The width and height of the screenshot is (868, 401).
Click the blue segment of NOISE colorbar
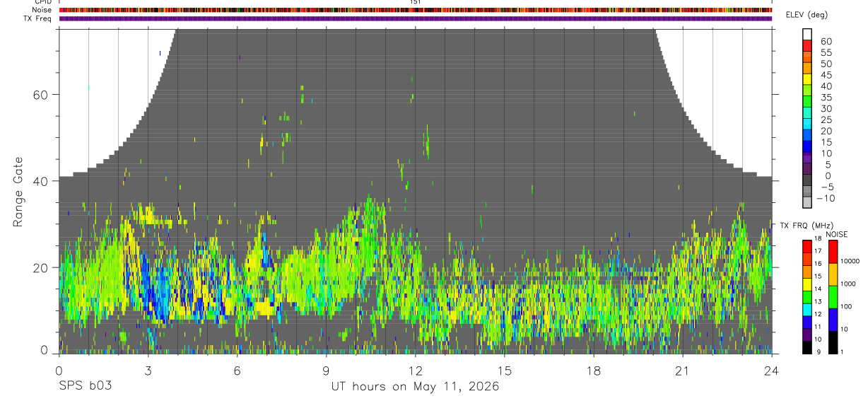[x=833, y=319]
